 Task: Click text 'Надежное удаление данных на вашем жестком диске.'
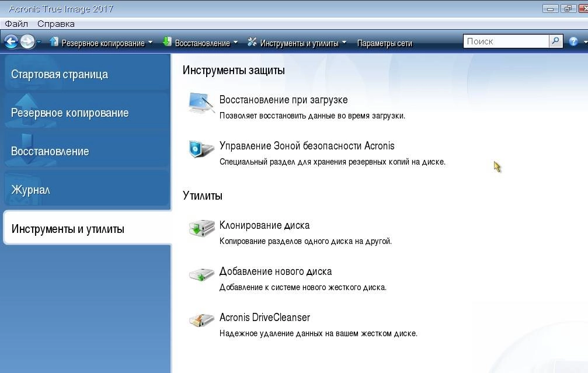(x=318, y=334)
